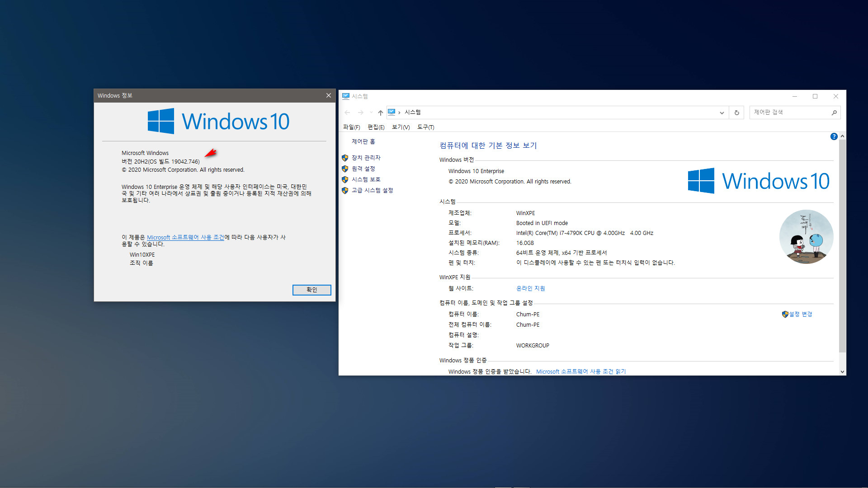This screenshot has height=488, width=868.
Task: Click the vertical scrollbar thumb
Action: [x=842, y=246]
